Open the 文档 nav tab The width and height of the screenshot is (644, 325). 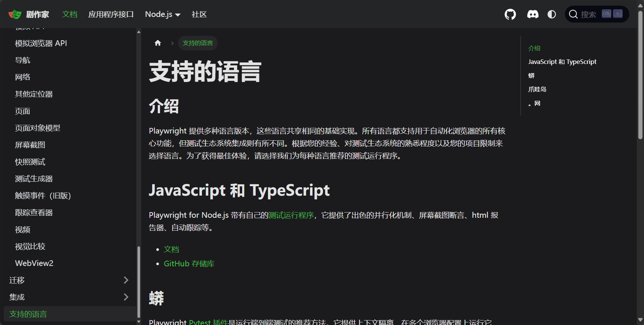pyautogui.click(x=70, y=14)
